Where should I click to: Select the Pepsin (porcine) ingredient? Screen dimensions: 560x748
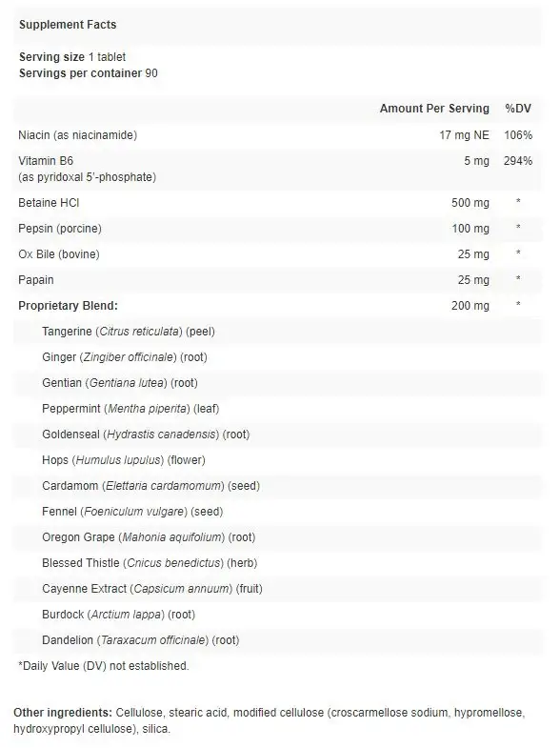tap(60, 229)
